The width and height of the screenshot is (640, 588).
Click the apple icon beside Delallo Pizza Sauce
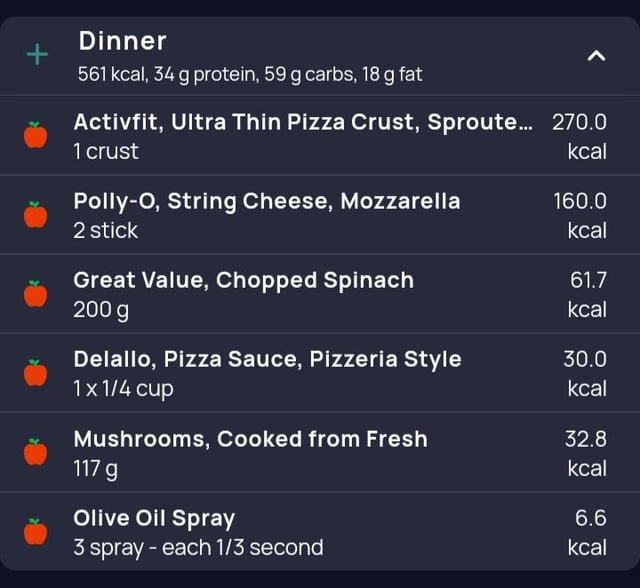click(x=36, y=373)
